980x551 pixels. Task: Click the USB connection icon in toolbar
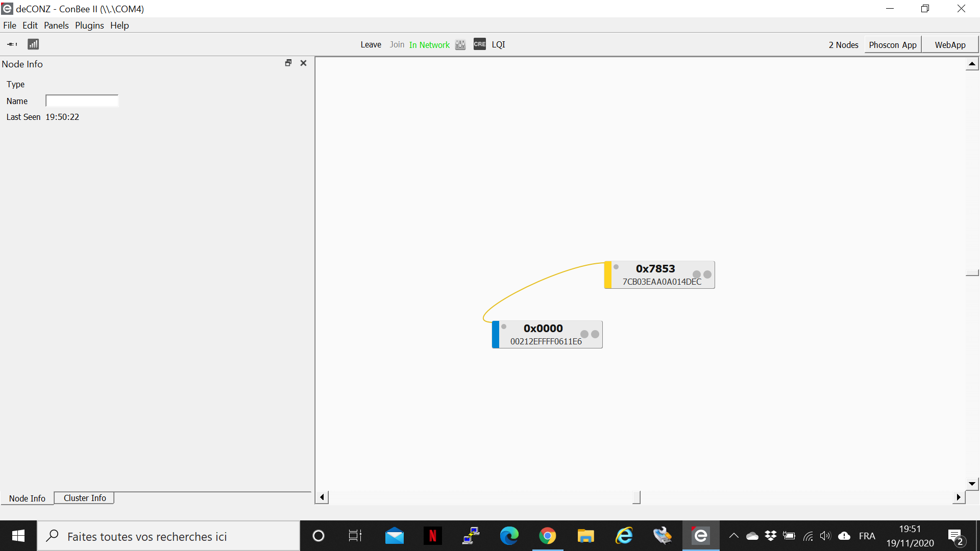tap(12, 44)
